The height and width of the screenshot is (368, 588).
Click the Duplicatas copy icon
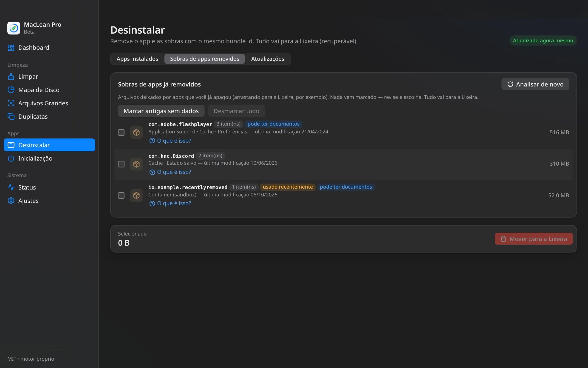click(11, 117)
